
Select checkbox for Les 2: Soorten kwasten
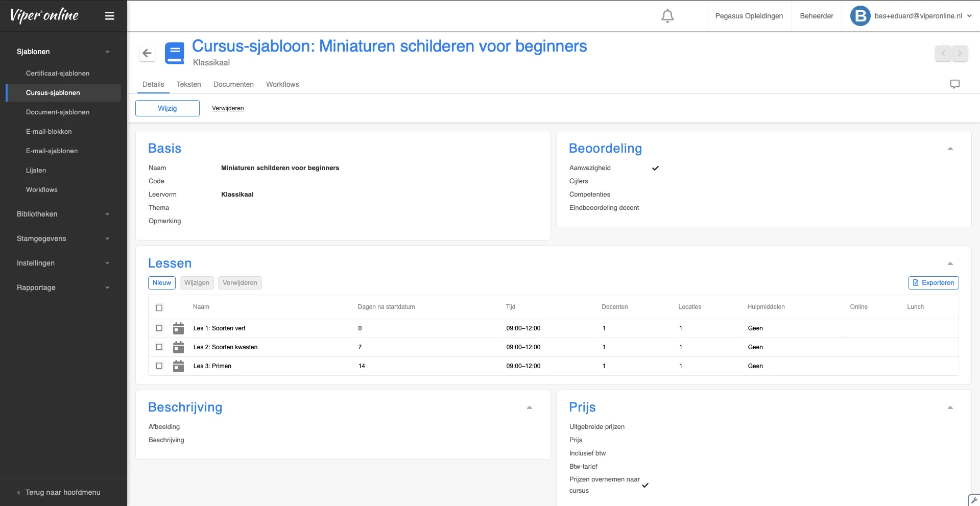(x=159, y=347)
